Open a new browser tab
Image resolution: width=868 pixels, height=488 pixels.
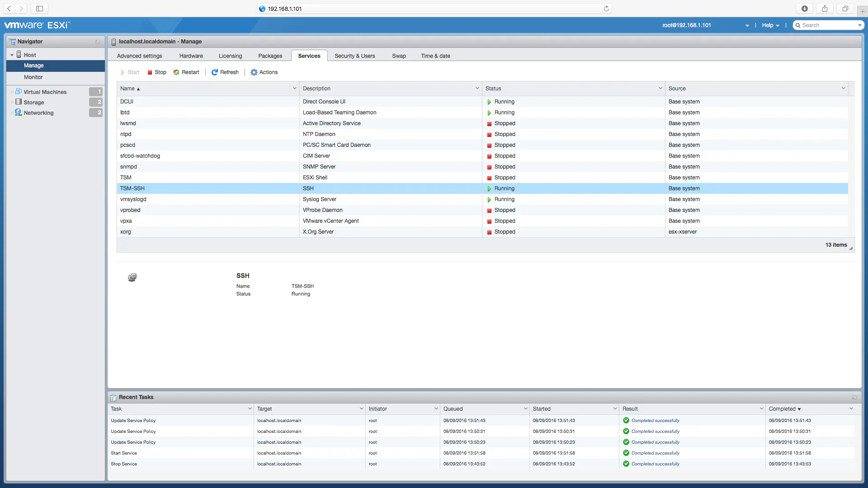(863, 11)
